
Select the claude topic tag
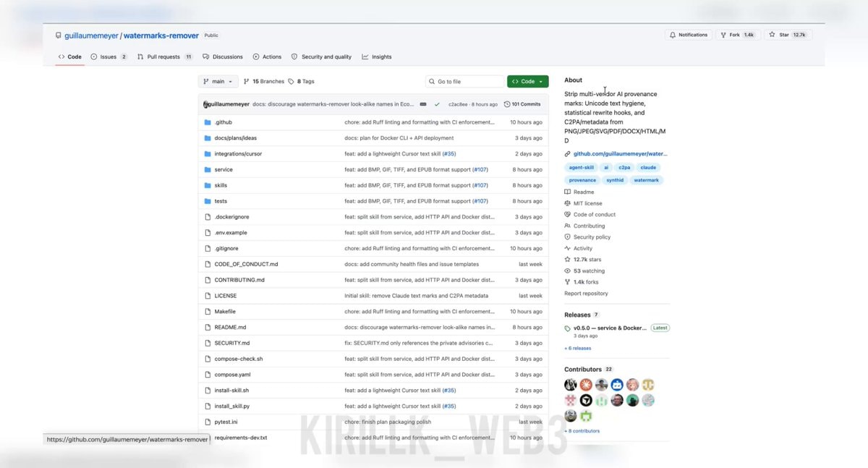coord(648,168)
